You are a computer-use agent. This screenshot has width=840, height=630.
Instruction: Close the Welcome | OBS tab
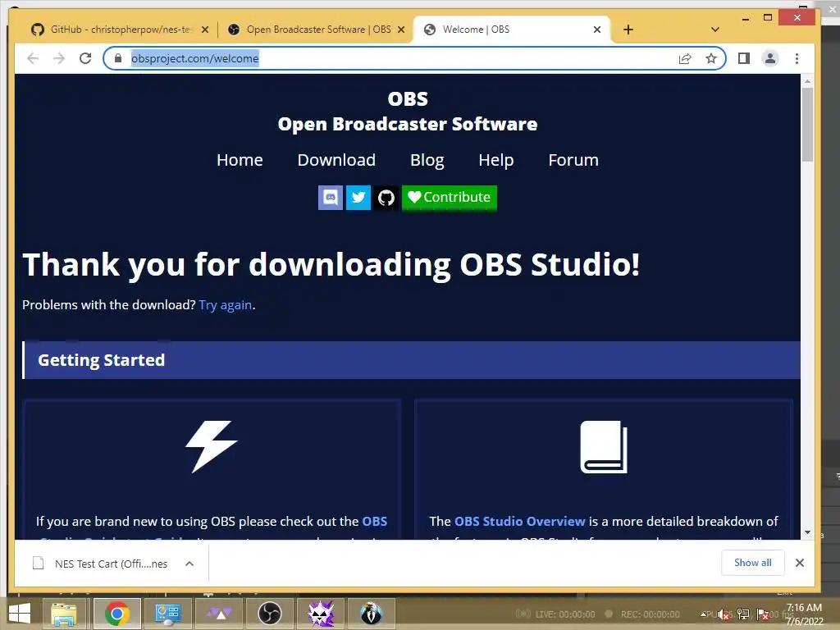(597, 30)
